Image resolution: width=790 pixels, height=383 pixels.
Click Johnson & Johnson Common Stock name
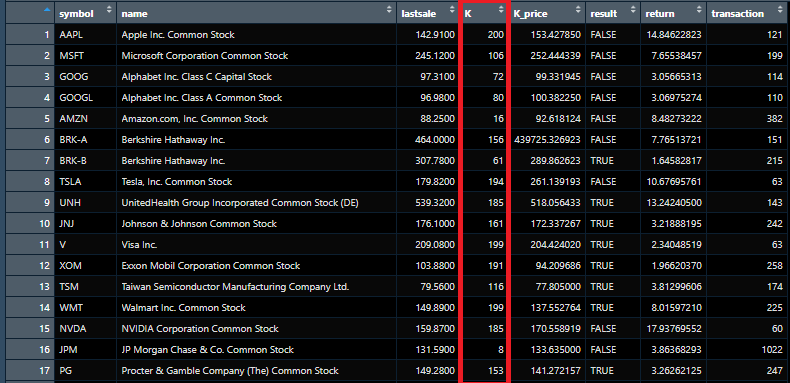[x=199, y=224]
